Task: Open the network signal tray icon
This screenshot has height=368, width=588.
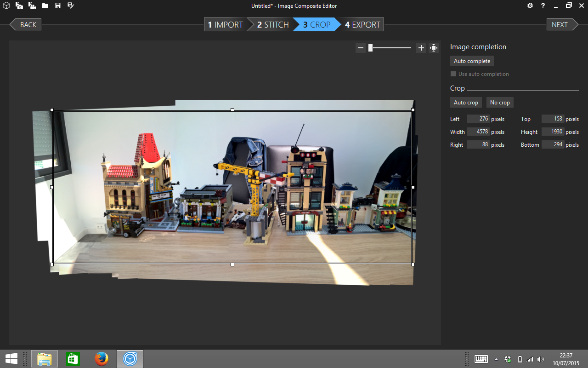Action: point(530,359)
